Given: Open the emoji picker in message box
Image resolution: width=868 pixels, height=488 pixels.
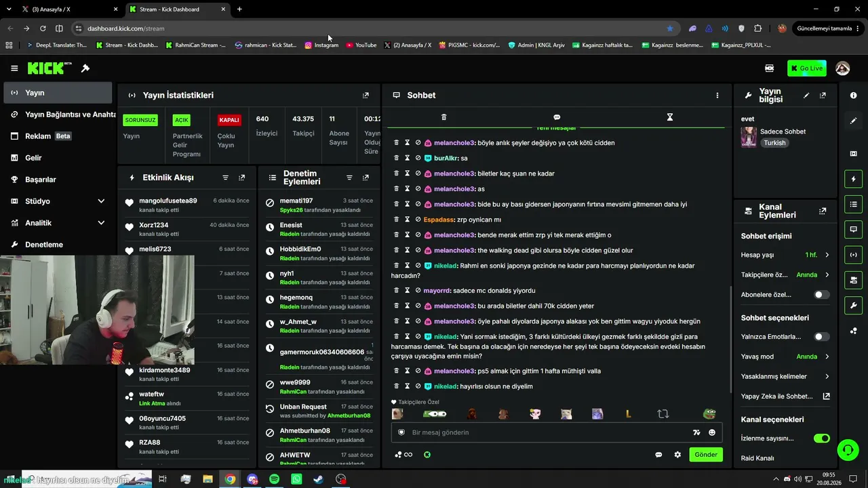Looking at the screenshot, I should [x=712, y=432].
